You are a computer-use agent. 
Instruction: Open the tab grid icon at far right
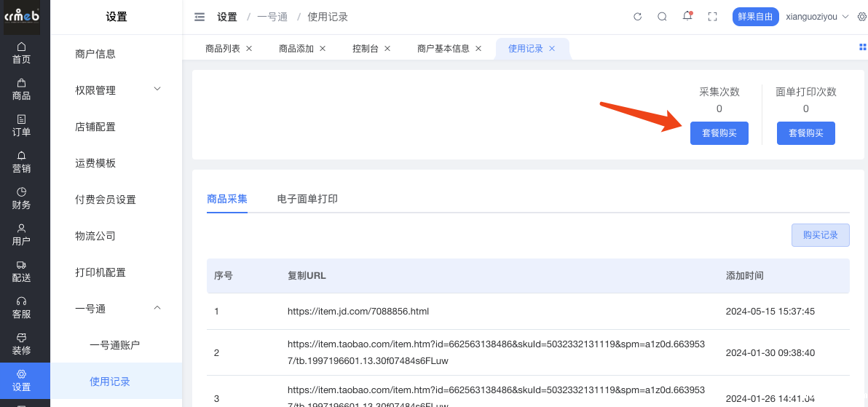click(863, 47)
